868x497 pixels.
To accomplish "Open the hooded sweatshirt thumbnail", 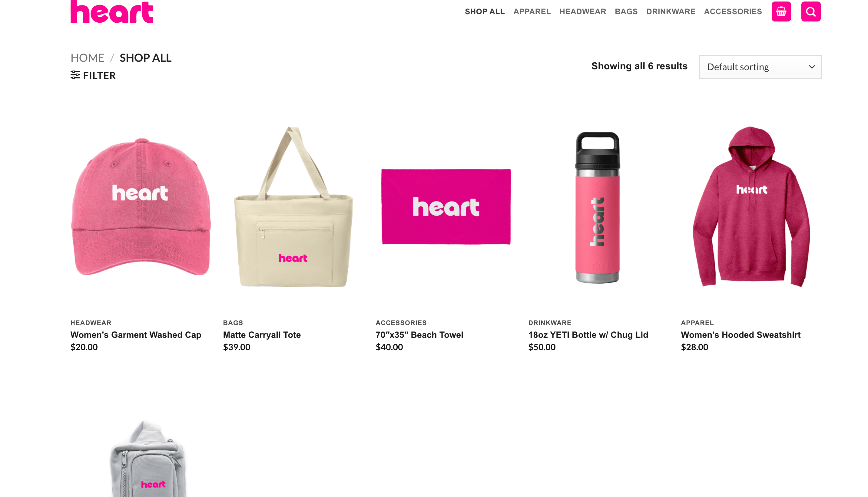I will tap(751, 207).
